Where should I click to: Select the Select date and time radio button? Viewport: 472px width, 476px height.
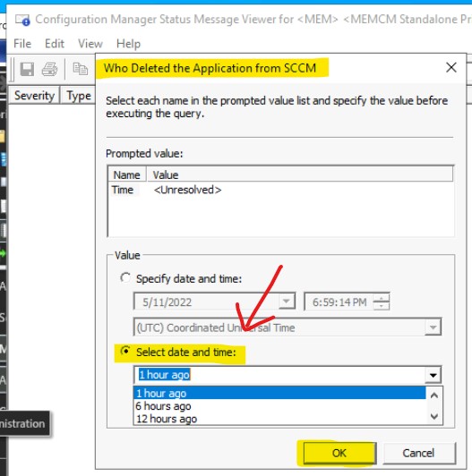125,352
